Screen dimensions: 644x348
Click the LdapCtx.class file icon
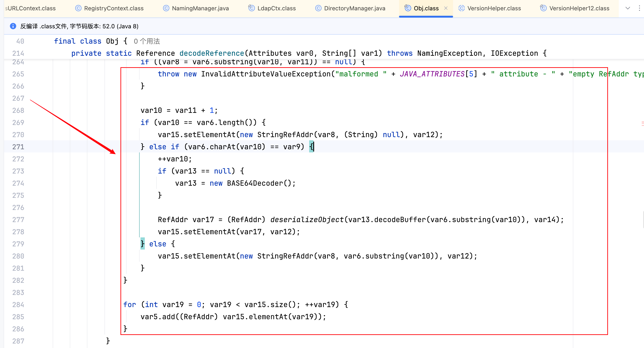pyautogui.click(x=251, y=8)
